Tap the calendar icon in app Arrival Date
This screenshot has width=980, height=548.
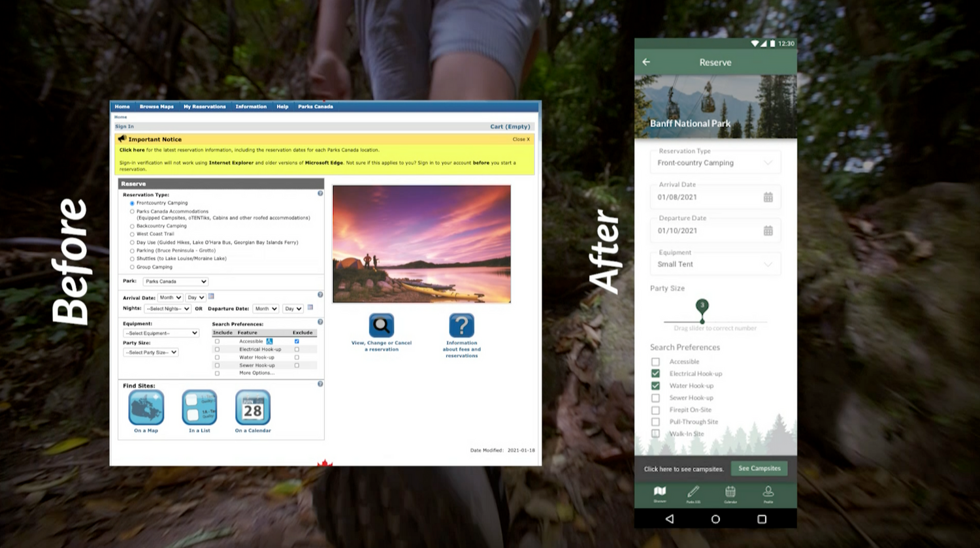(768, 197)
